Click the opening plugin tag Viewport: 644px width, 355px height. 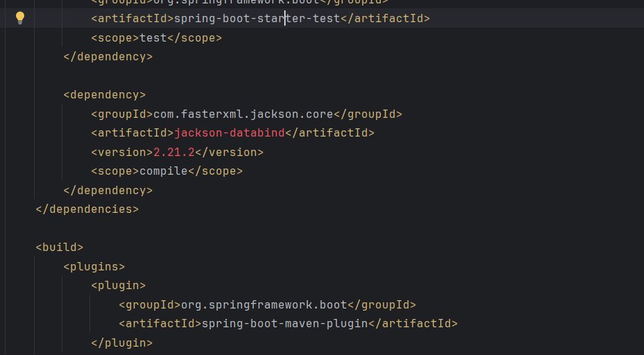118,285
